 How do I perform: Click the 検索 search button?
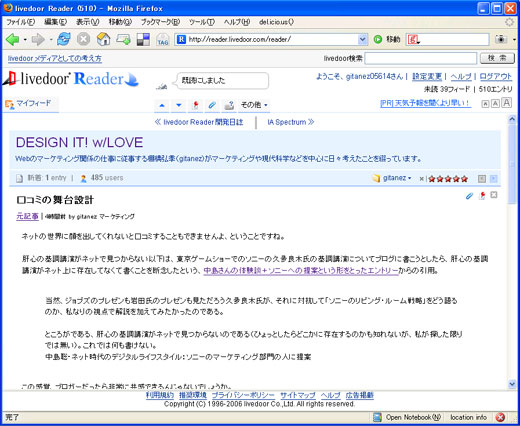click(497, 58)
